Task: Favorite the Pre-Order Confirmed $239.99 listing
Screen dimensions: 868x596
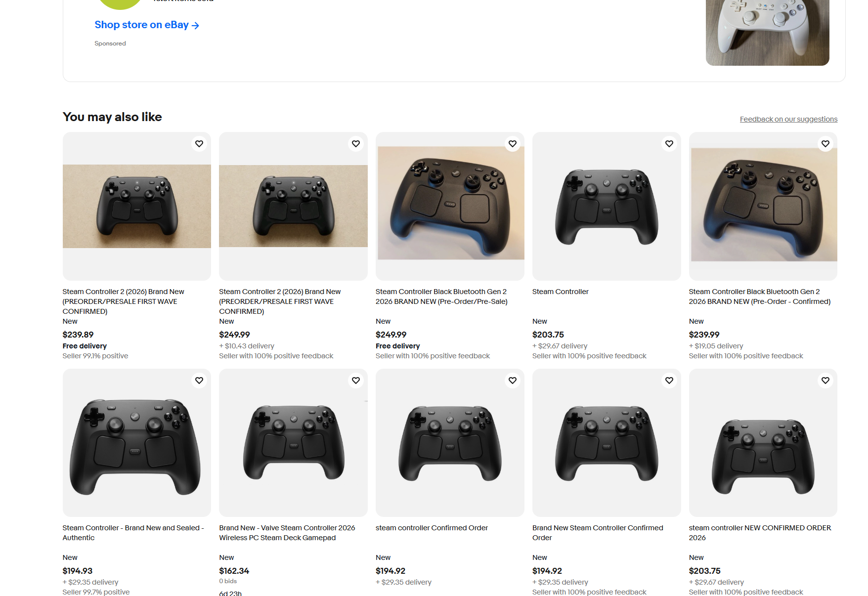Action: [825, 144]
